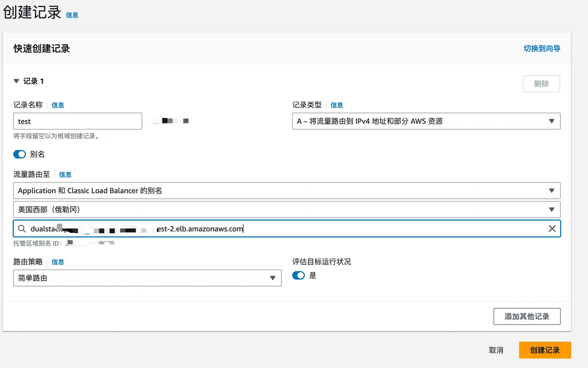The height and width of the screenshot is (368, 588).
Task: Click the 添加其他记录 button
Action: tap(527, 316)
